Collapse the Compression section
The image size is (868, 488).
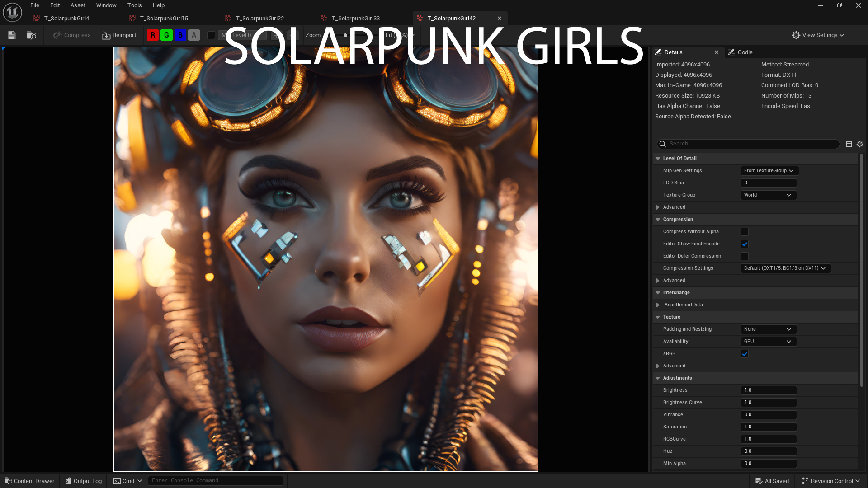click(x=658, y=220)
